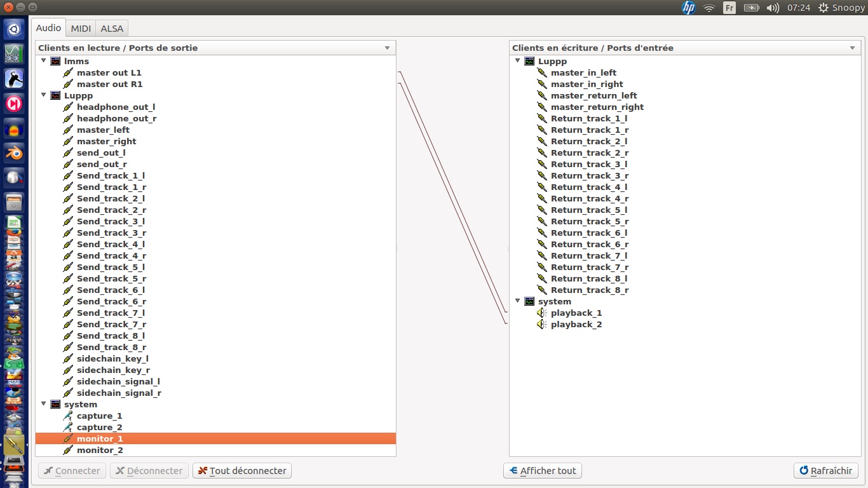
Task: Collapse the system client in input ports
Action: coord(518,301)
